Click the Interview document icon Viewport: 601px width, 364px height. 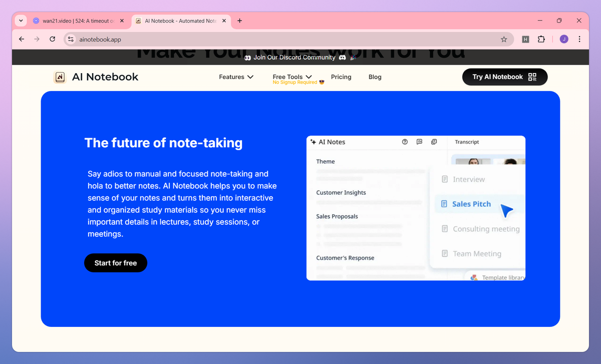(445, 179)
